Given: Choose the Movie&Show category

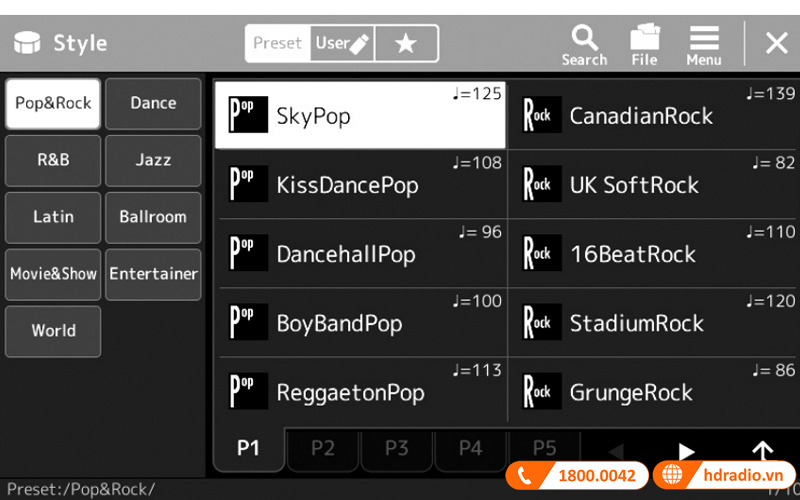Looking at the screenshot, I should pyautogui.click(x=53, y=275).
